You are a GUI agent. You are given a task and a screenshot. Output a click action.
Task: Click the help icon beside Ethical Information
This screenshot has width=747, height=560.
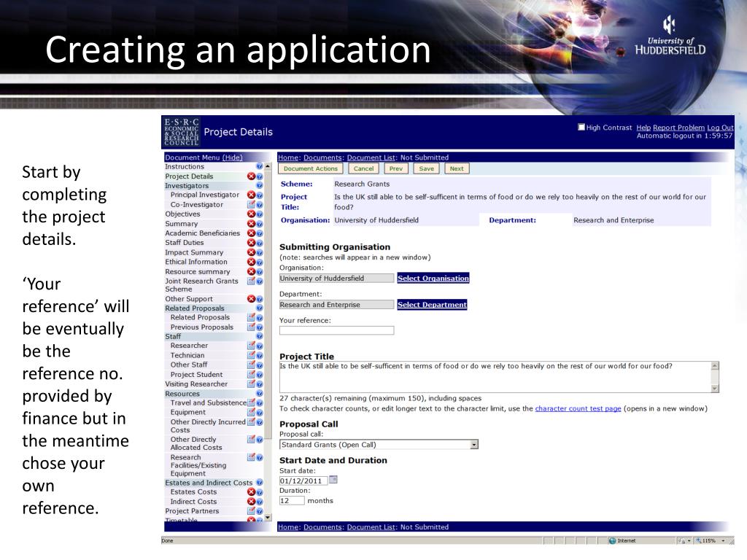click(x=260, y=262)
